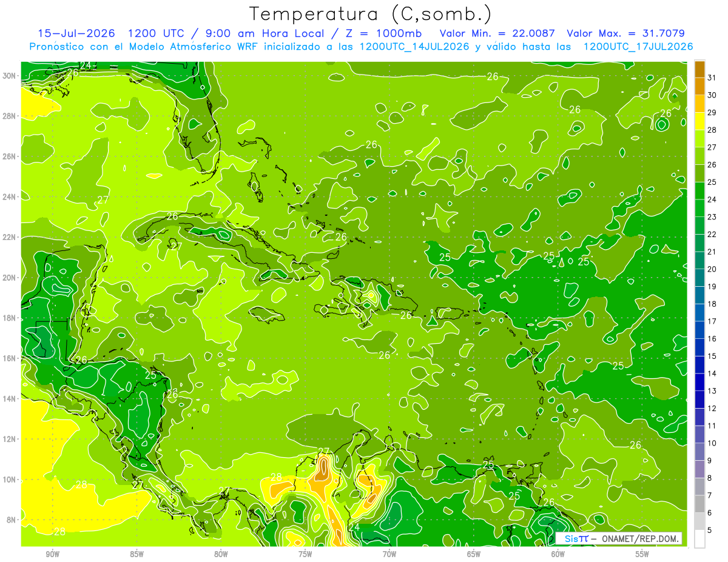Click the colorbar scale value 13
Screen dimensions: 728x562
pos(712,391)
